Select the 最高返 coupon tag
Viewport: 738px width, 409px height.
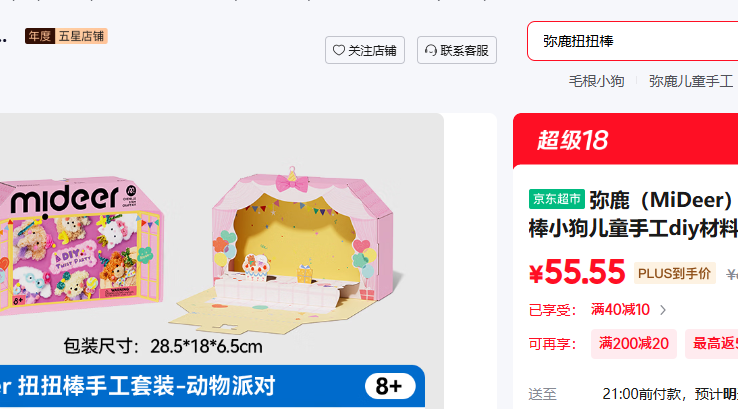[x=712, y=344]
